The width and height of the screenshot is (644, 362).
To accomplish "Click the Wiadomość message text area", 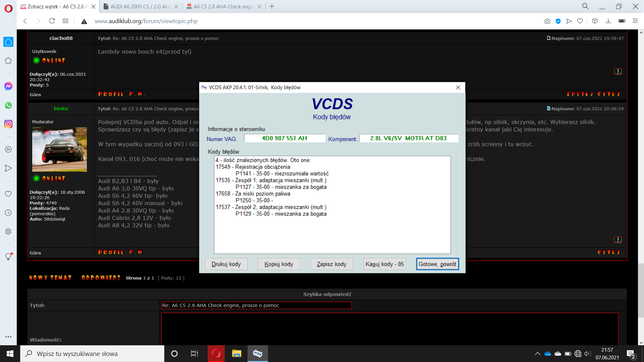I will (x=390, y=329).
